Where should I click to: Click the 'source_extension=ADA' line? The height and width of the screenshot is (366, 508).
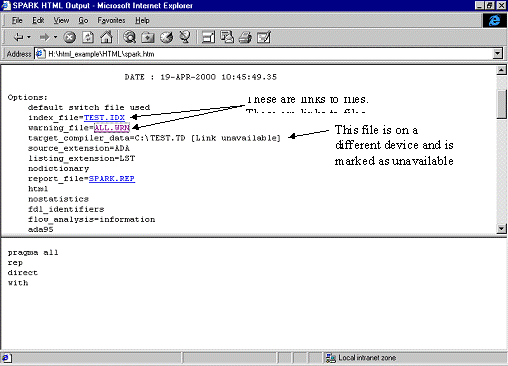click(x=79, y=148)
